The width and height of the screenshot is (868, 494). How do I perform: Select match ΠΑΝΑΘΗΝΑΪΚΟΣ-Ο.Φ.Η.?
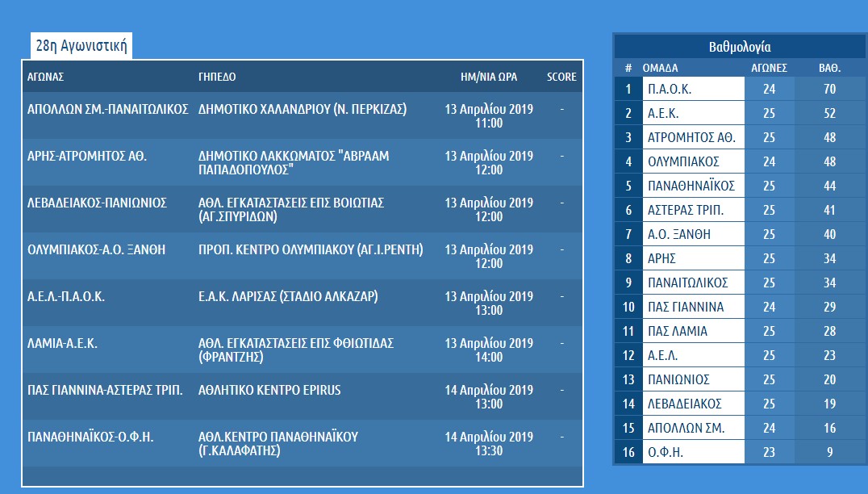click(x=90, y=437)
